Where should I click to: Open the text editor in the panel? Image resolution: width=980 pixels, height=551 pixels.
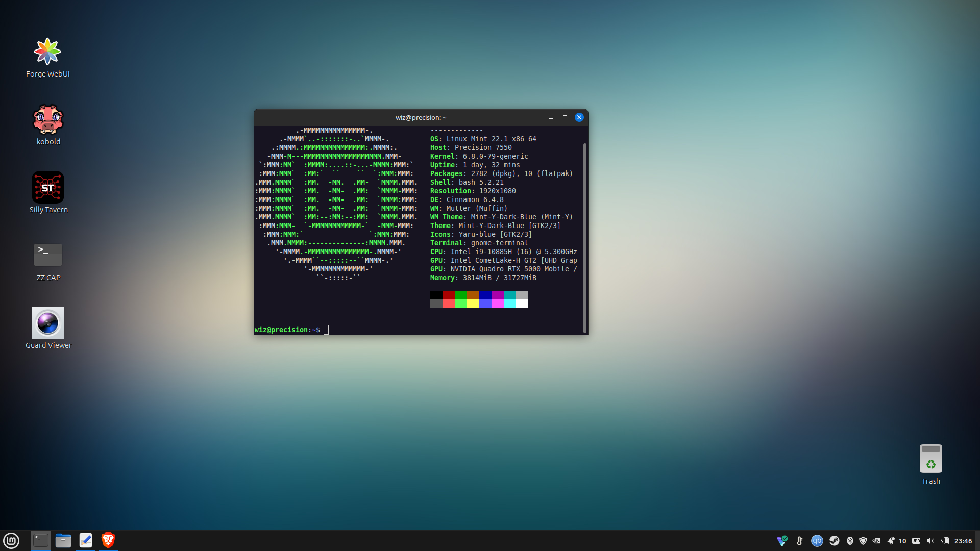[86, 540]
